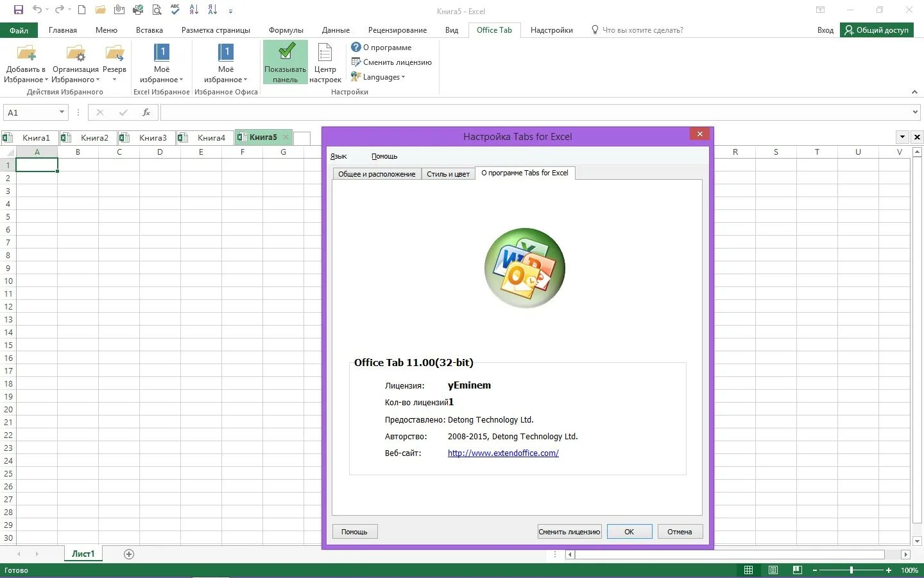Click the Что вы хотите сделать lightbulb search
924x578 pixels.
click(x=637, y=30)
